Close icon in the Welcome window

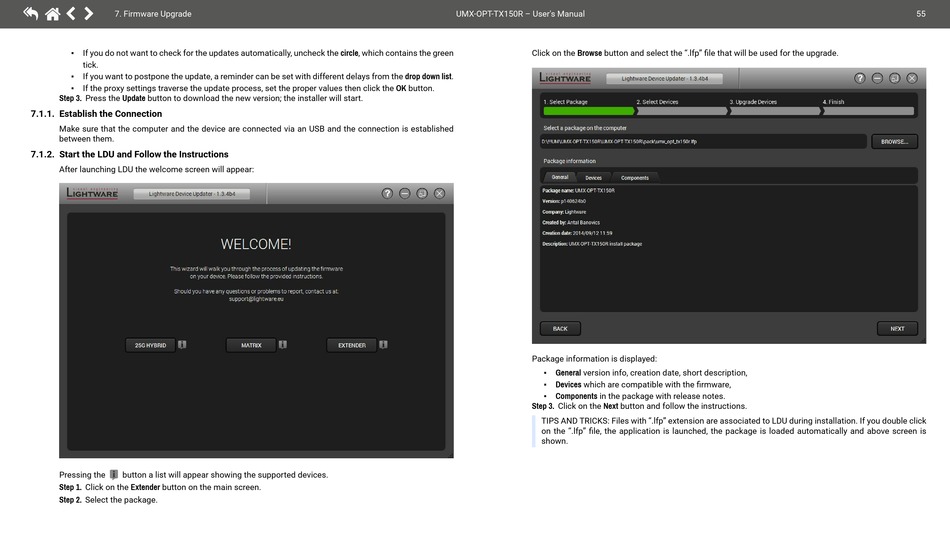click(x=439, y=193)
